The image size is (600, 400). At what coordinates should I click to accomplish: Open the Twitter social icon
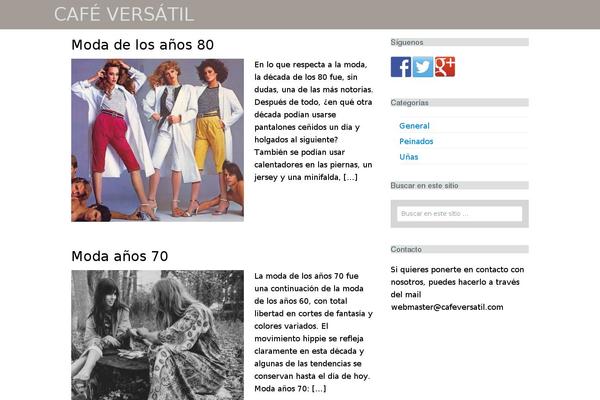(x=423, y=67)
